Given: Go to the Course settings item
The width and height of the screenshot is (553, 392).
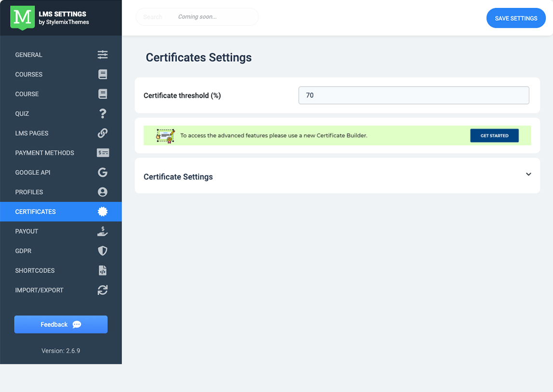Looking at the screenshot, I should point(27,94).
